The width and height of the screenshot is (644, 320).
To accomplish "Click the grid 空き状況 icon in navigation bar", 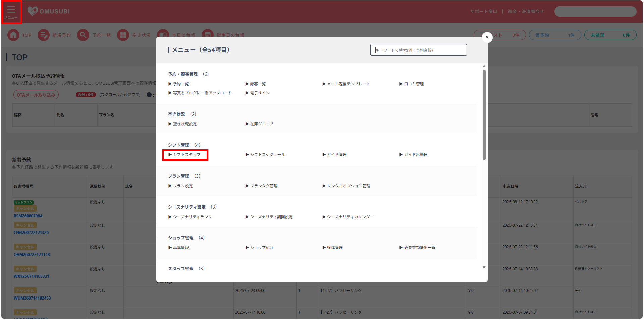I will pos(123,35).
